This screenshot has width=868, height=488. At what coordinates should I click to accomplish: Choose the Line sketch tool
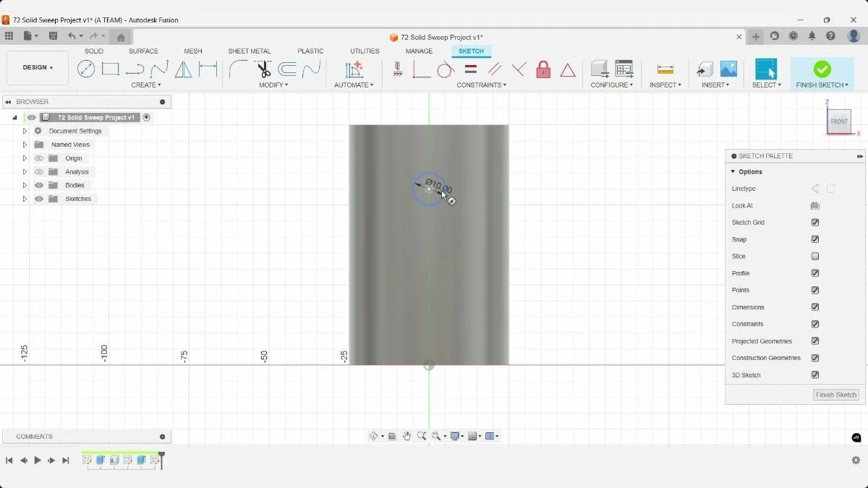[135, 69]
